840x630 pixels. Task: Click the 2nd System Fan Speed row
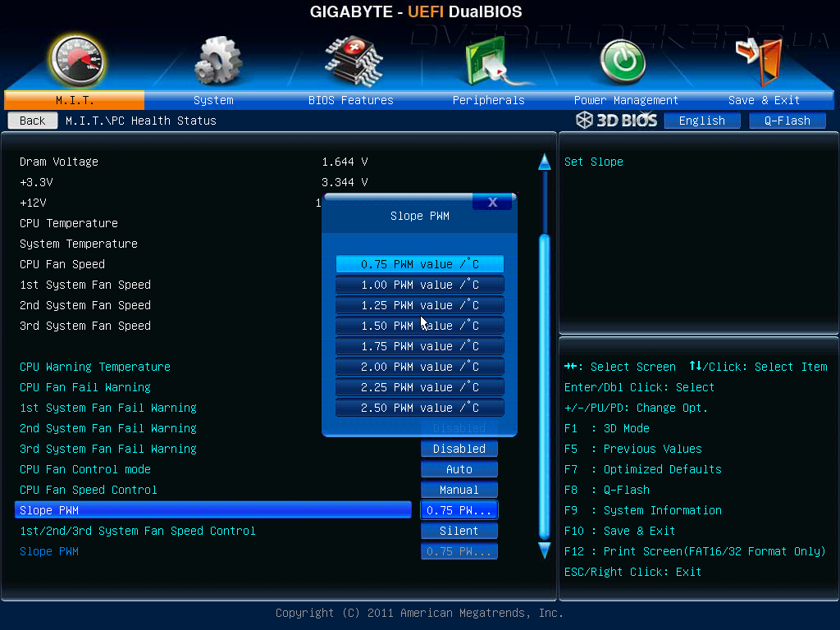[x=85, y=305]
